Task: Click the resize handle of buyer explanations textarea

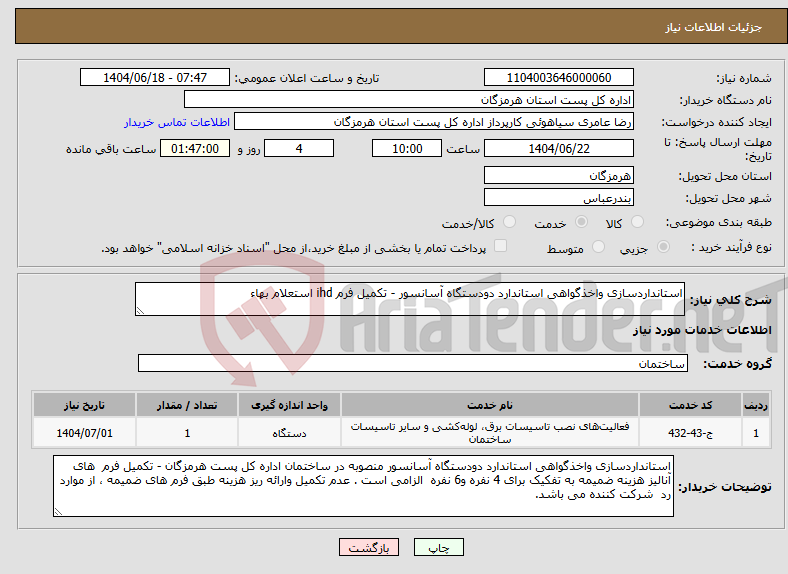Action: coord(58,512)
